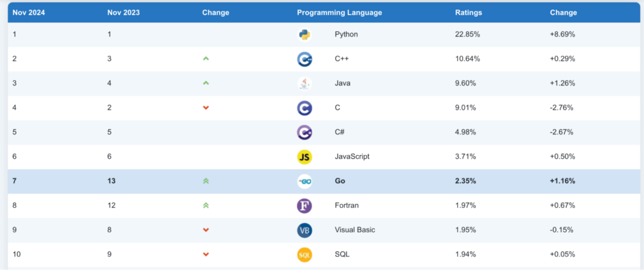Click the Python logo icon

click(x=304, y=35)
